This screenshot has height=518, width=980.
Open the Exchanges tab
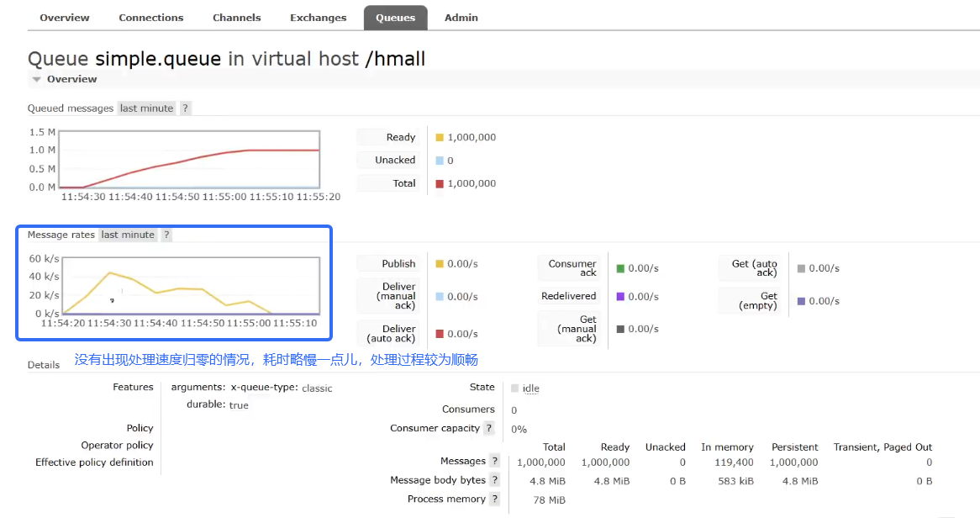point(318,18)
